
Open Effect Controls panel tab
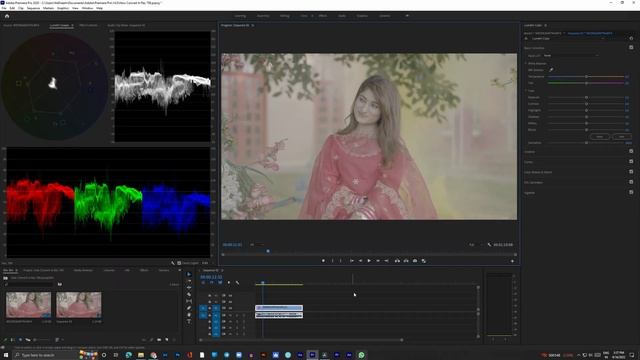tap(89, 25)
